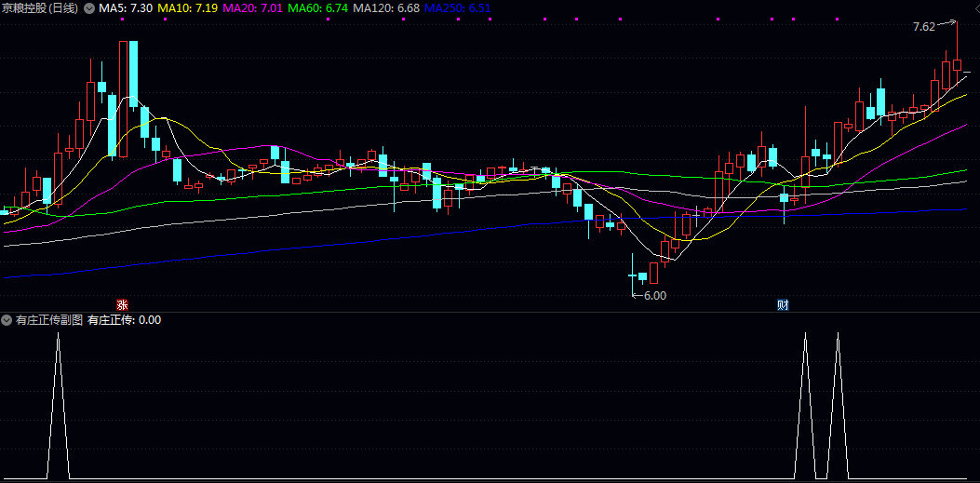Click the tall cyan candlestick at the early peak
Screen dimensions: 980x483
134,73
